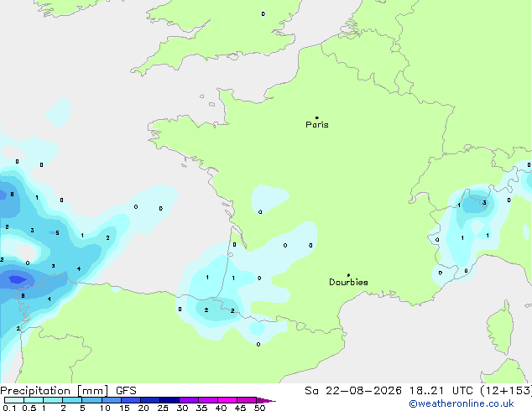Select the 15–20 mm legend swatch

(x=131, y=400)
